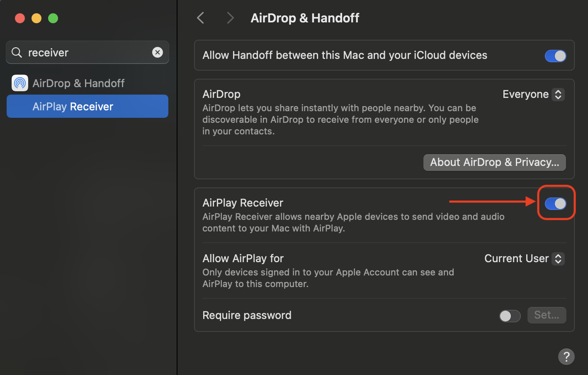Clear the search using the x icon
The image size is (588, 375).
tap(158, 52)
